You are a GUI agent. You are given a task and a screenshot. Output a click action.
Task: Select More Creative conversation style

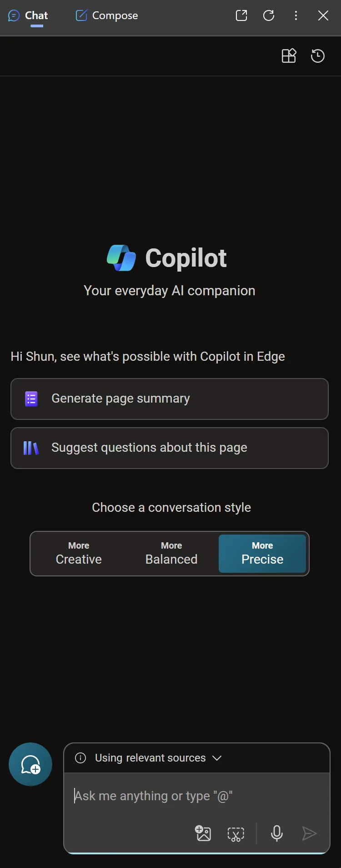(79, 554)
